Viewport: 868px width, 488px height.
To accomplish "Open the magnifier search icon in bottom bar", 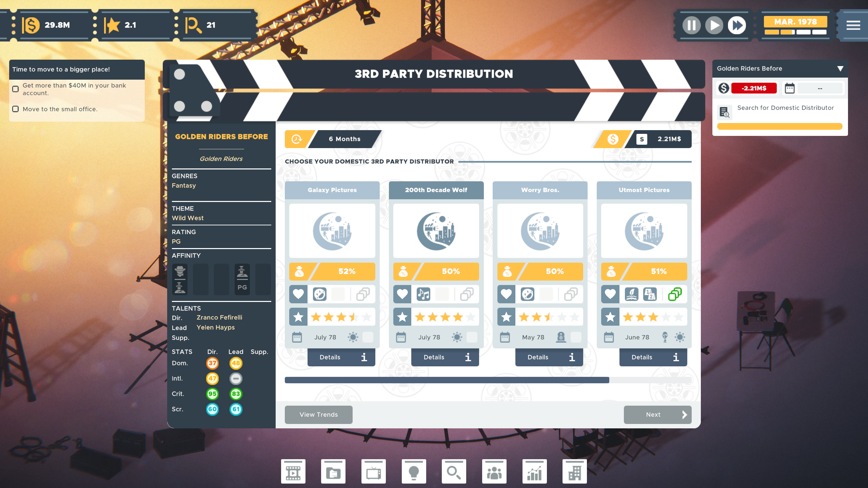I will [454, 472].
